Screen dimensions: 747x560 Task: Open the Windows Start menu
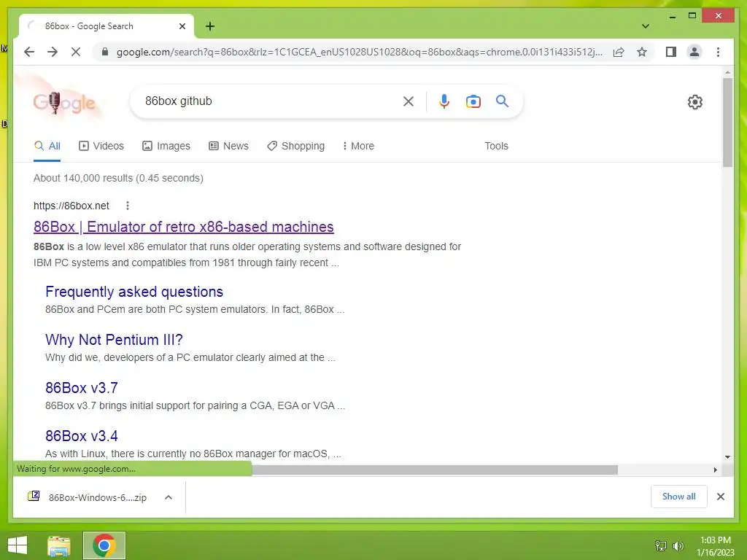point(18,545)
